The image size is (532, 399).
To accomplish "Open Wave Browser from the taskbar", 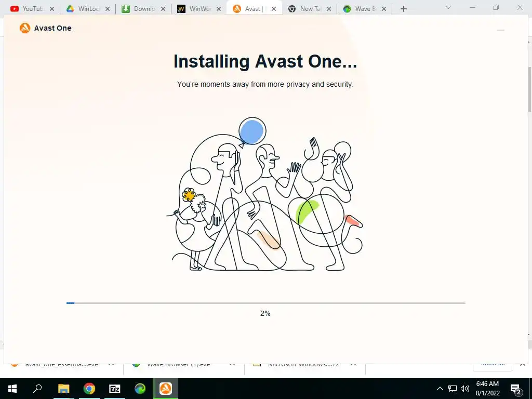I will 140,389.
